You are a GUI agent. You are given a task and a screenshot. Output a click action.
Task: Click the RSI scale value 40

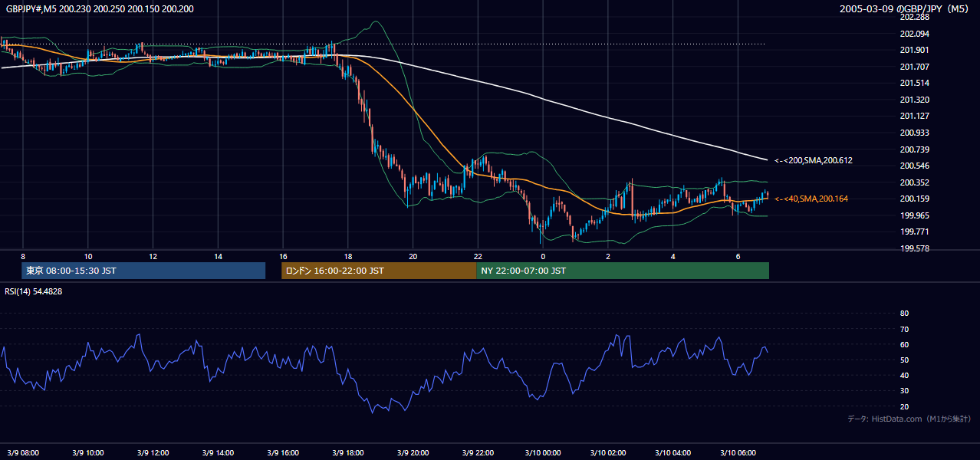tap(904, 375)
